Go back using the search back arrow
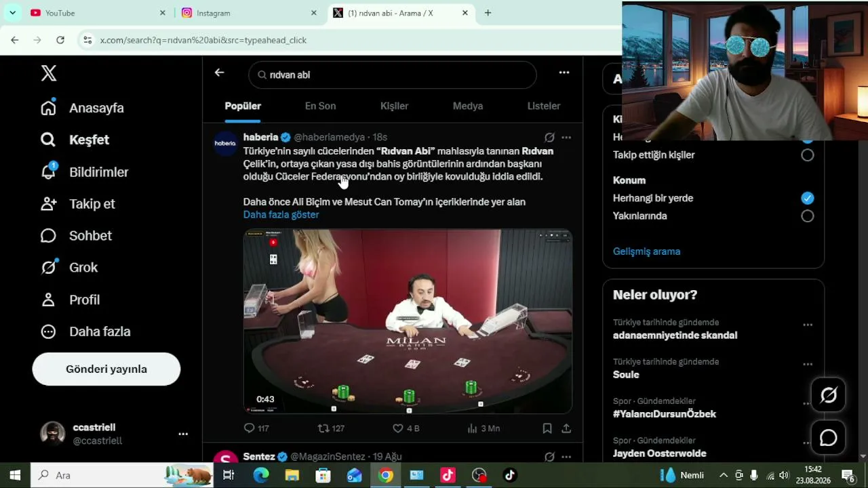 point(219,73)
